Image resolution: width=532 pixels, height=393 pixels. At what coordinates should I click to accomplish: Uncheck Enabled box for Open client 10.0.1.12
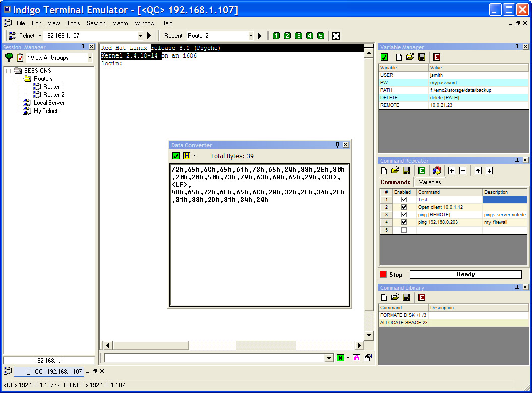pos(404,207)
